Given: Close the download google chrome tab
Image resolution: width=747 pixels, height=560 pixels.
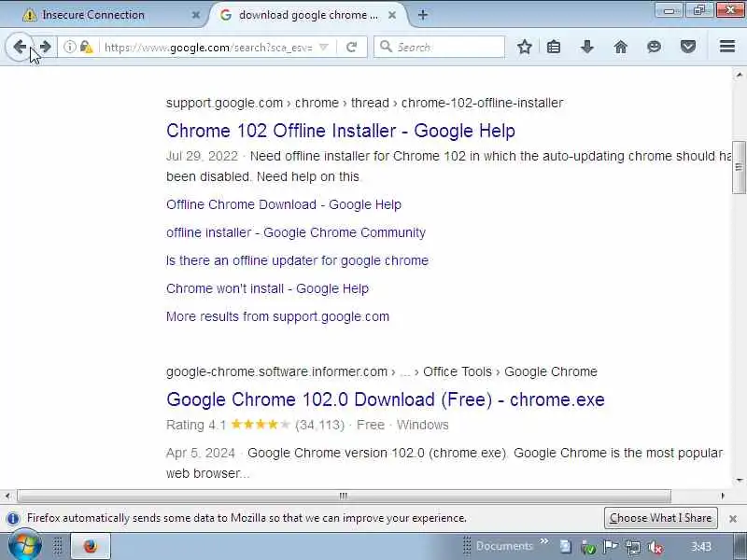Looking at the screenshot, I should pyautogui.click(x=392, y=15).
